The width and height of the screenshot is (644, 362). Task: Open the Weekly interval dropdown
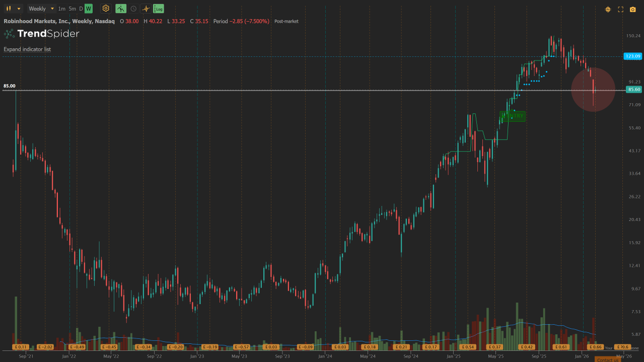[x=40, y=8]
